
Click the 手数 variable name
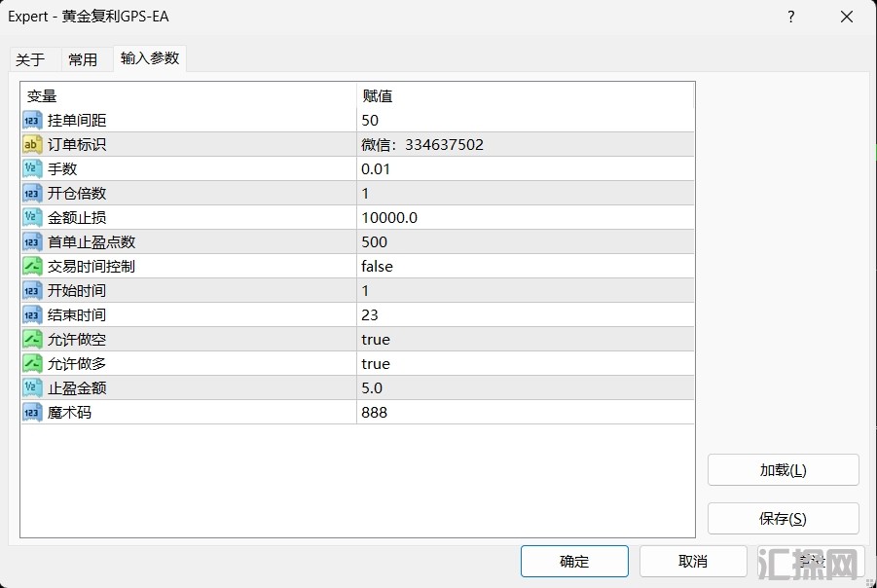tap(62, 169)
